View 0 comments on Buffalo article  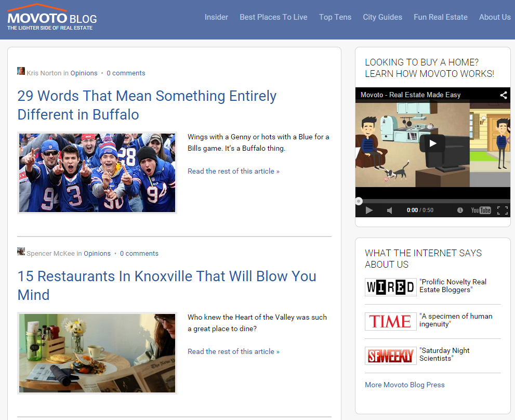tap(126, 73)
